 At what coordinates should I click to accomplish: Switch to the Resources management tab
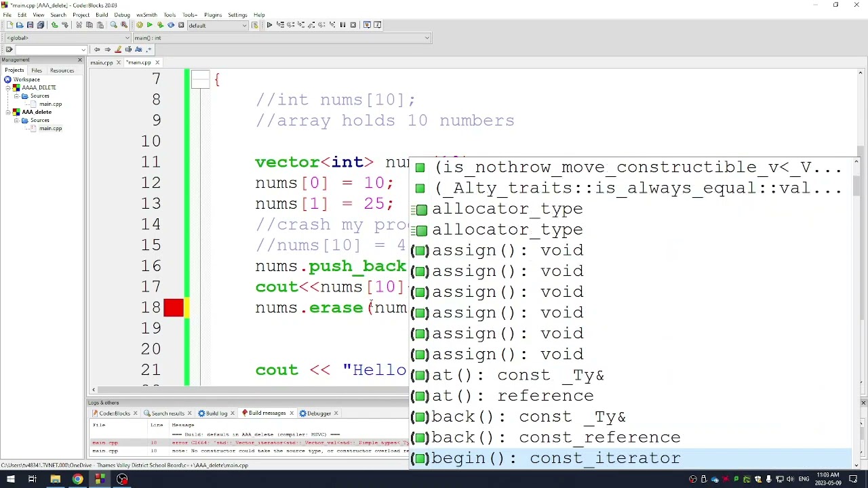62,70
